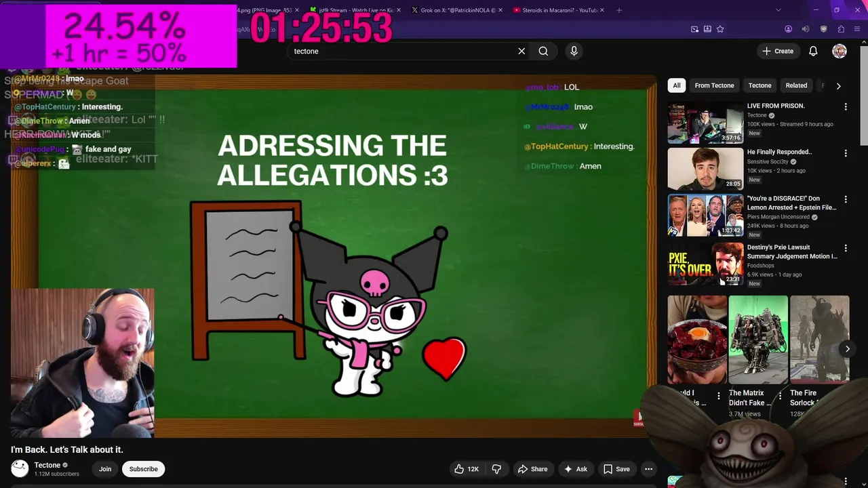The height and width of the screenshot is (488, 868).
Task: Click the Sensitive Soci3ty channel name
Action: click(768, 162)
